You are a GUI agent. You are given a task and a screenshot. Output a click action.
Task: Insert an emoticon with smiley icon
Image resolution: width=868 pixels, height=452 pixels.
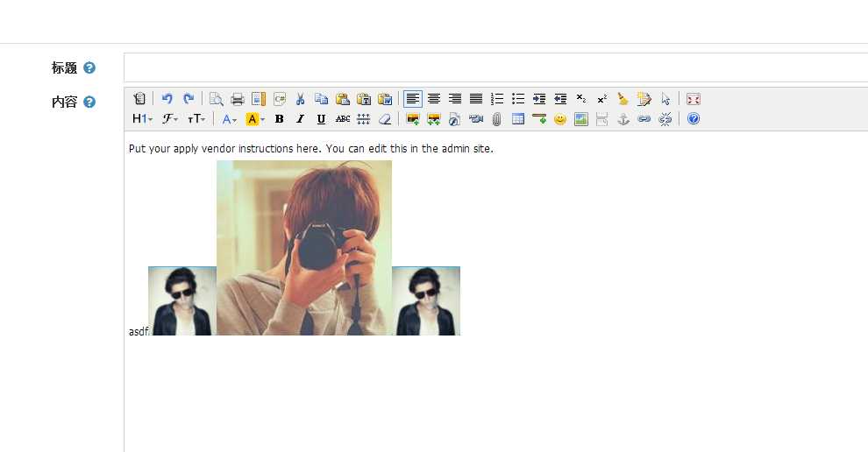[x=559, y=119]
